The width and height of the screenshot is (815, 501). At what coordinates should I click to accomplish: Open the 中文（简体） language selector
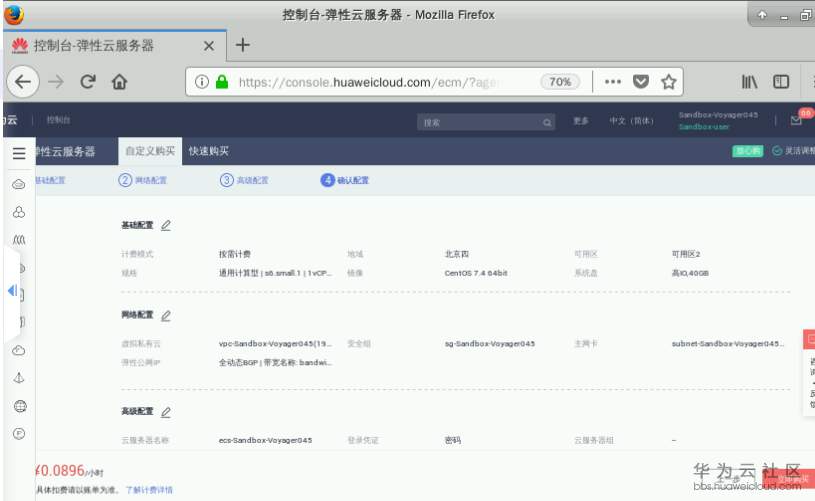(x=632, y=121)
